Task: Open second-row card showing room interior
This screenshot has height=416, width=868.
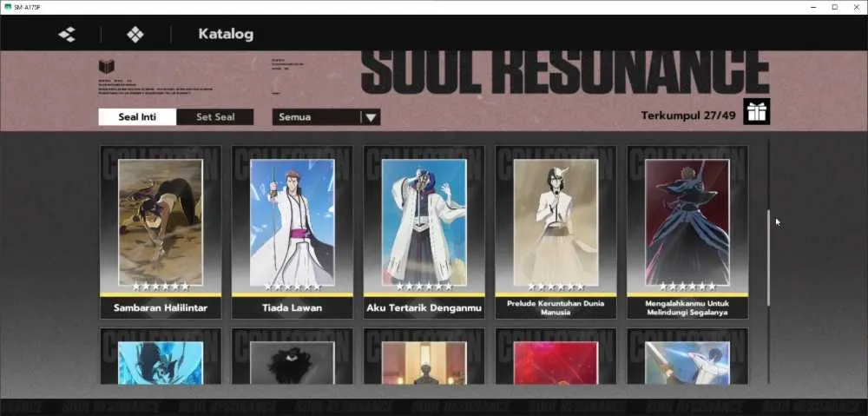Action: pos(424,356)
